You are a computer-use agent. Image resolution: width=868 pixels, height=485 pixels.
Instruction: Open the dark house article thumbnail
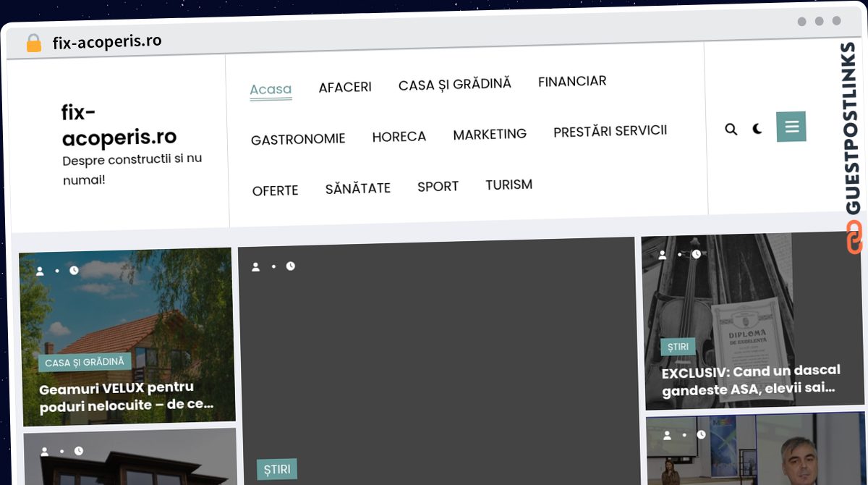click(130, 457)
